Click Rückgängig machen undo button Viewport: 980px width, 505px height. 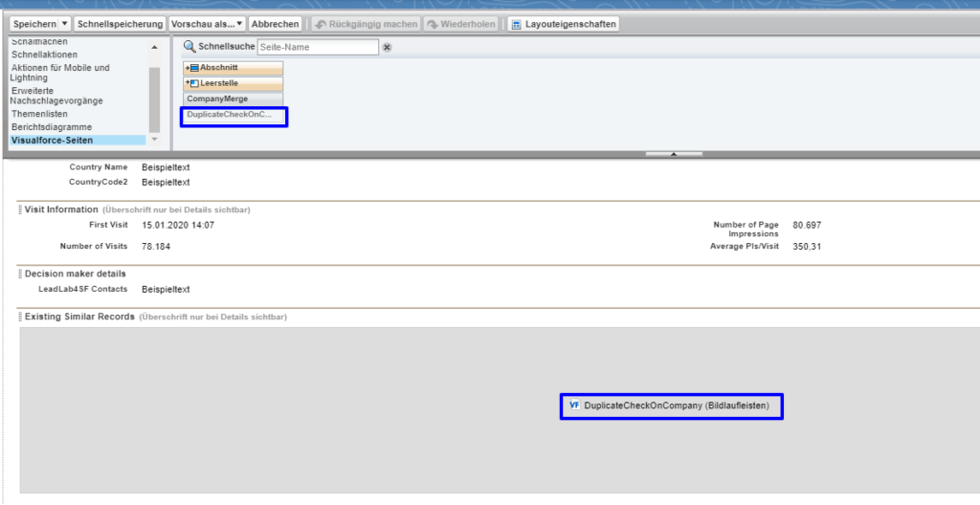[367, 24]
